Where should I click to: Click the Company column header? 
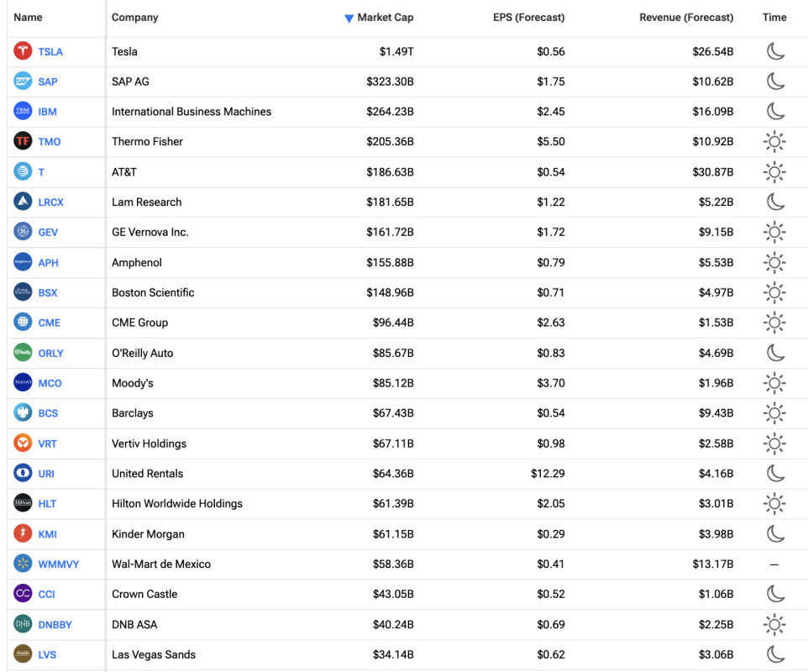click(x=134, y=18)
